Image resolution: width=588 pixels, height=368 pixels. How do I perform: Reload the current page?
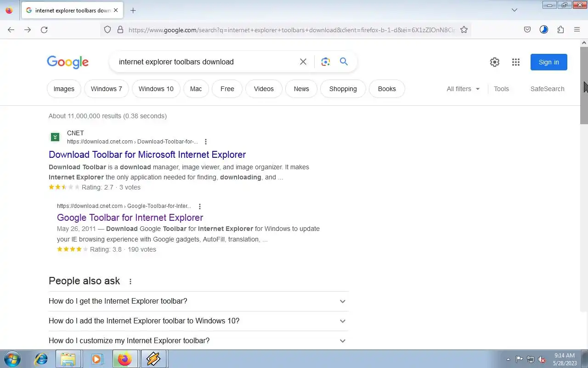click(44, 29)
